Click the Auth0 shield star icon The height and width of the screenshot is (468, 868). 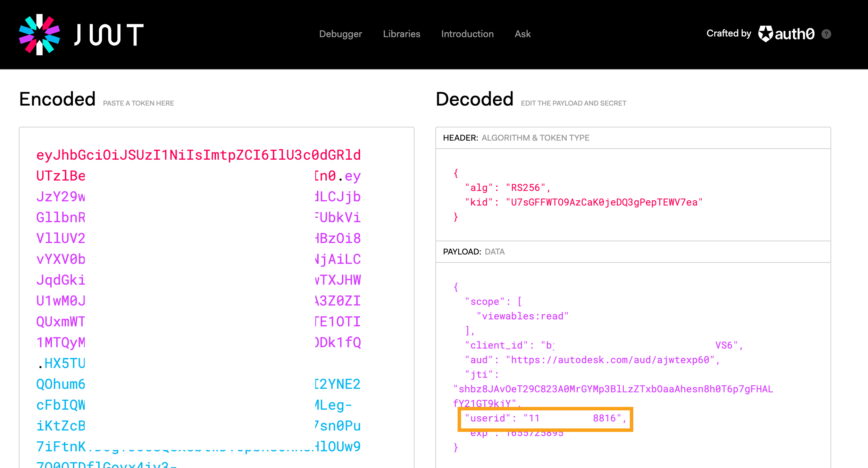766,34
